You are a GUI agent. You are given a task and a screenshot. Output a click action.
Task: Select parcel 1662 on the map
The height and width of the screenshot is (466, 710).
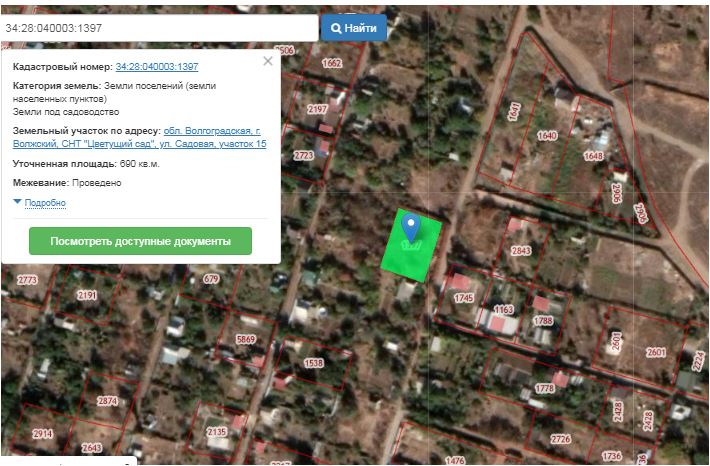(x=332, y=62)
